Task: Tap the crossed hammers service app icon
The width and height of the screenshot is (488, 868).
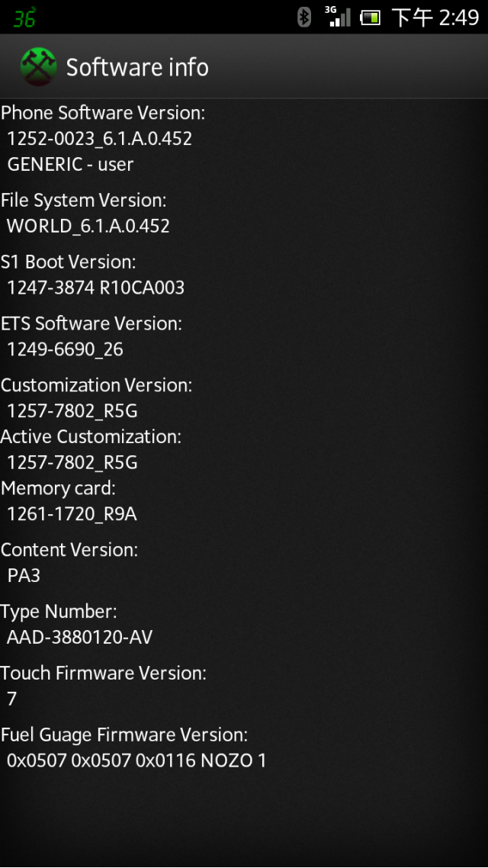Action: click(x=39, y=67)
